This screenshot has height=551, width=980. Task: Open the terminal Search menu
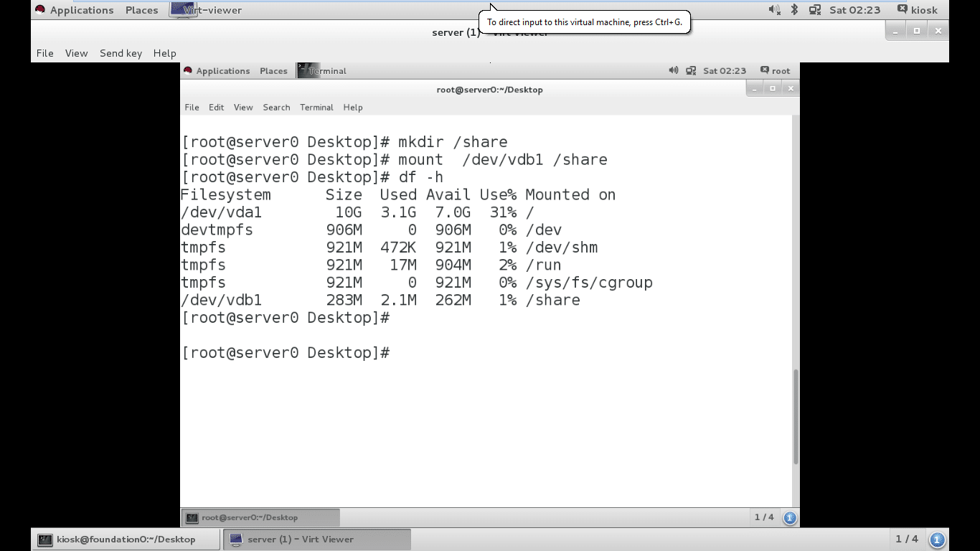coord(276,108)
